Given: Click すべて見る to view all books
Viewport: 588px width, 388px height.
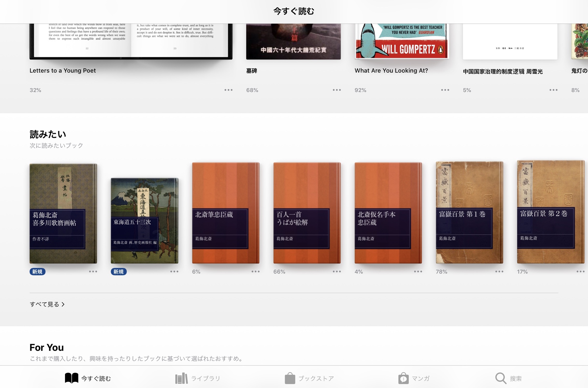Looking at the screenshot, I should 45,304.
